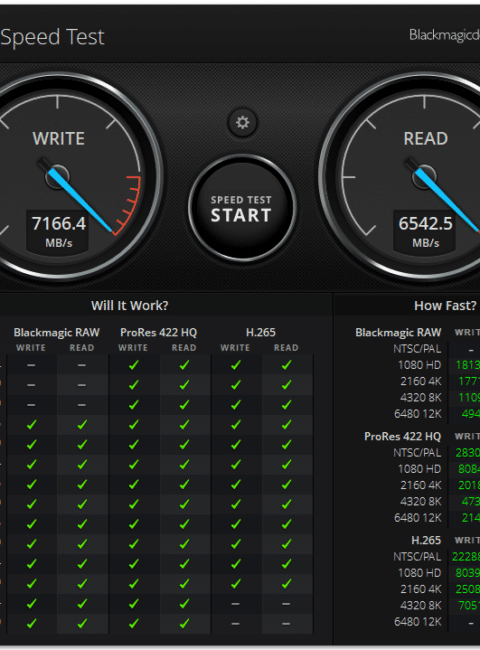Click WRITE subheading under Will It Work H.265
This screenshot has height=650, width=480.
(x=235, y=348)
